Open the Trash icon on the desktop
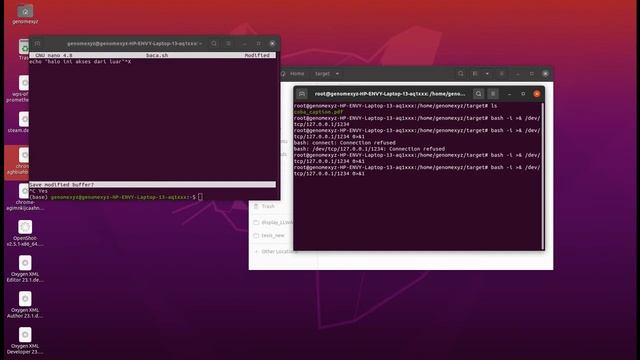Viewport: 640px width, 360px height. tap(24, 49)
